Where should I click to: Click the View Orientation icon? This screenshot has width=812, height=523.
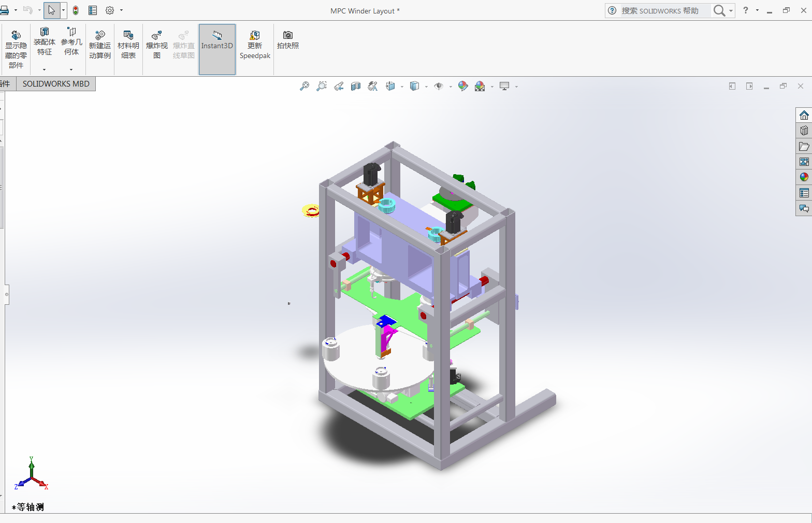pyautogui.click(x=390, y=86)
